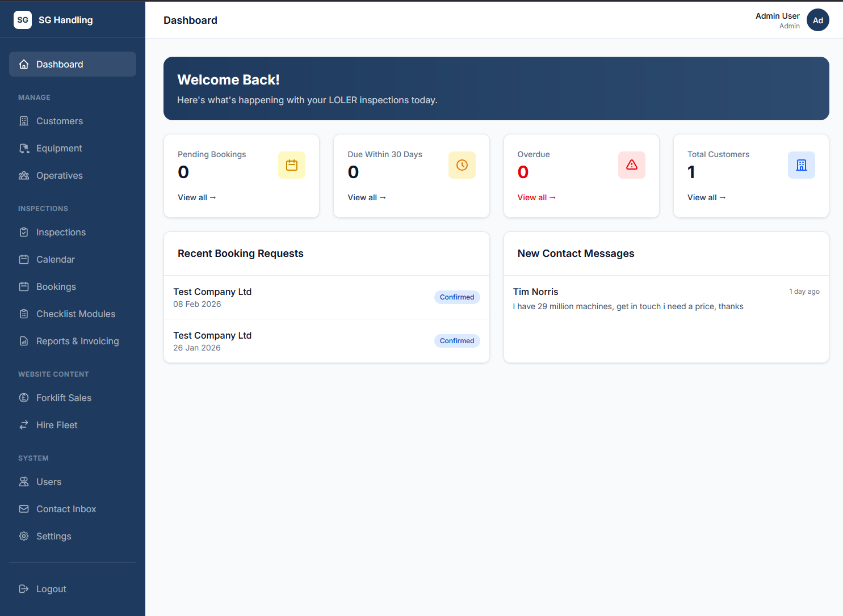Select Users under the System section
Viewport: 843px width, 616px height.
click(x=49, y=482)
